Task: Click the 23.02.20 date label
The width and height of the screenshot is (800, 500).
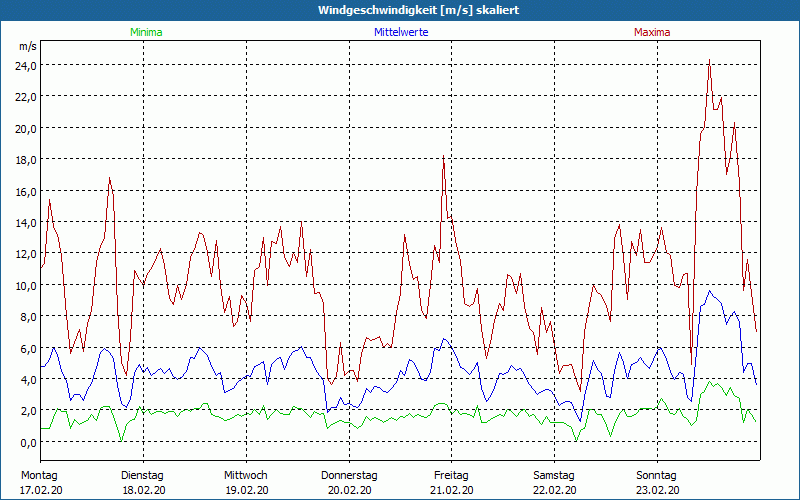Action: coord(657,490)
